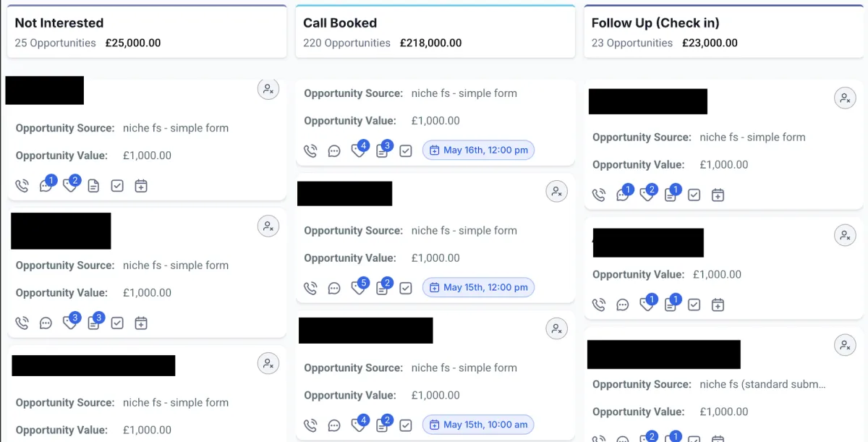Click the add-appointment calendar icon on the first Follow Up card
Image resolution: width=868 pixels, height=442 pixels.
click(718, 195)
